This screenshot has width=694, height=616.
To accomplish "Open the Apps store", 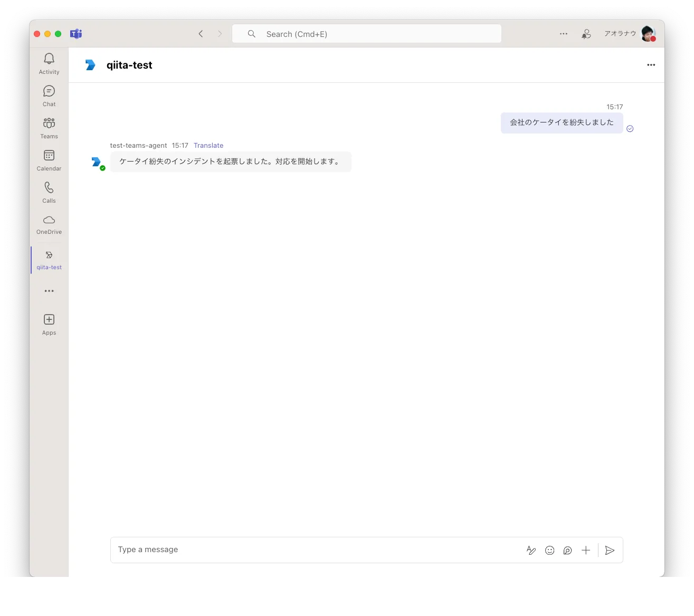I will coord(49,325).
